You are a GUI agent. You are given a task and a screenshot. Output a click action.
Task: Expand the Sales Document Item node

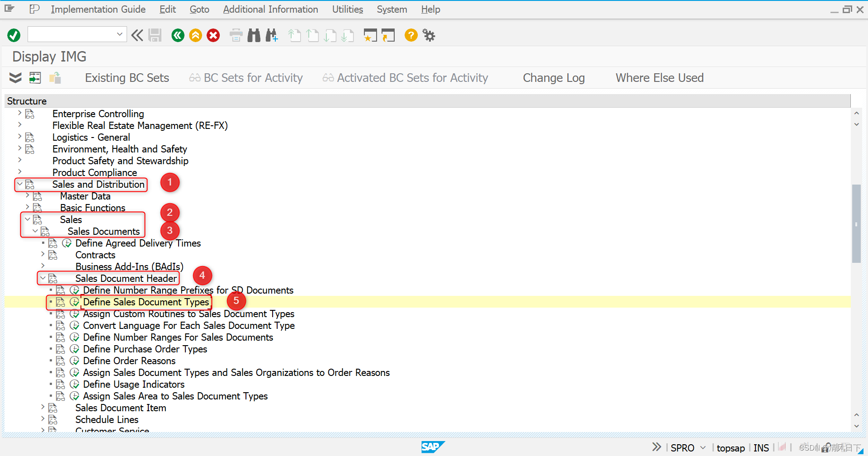pos(43,408)
